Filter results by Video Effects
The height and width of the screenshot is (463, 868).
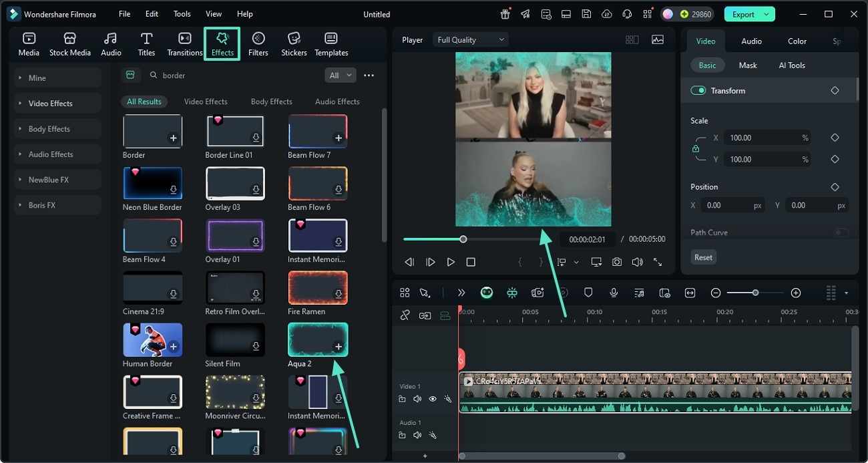[x=206, y=102]
